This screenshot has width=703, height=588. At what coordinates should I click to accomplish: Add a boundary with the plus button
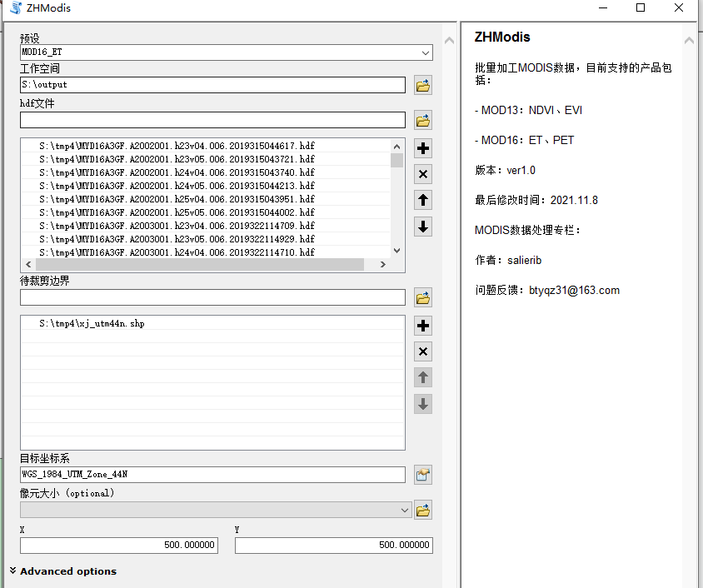coord(423,326)
